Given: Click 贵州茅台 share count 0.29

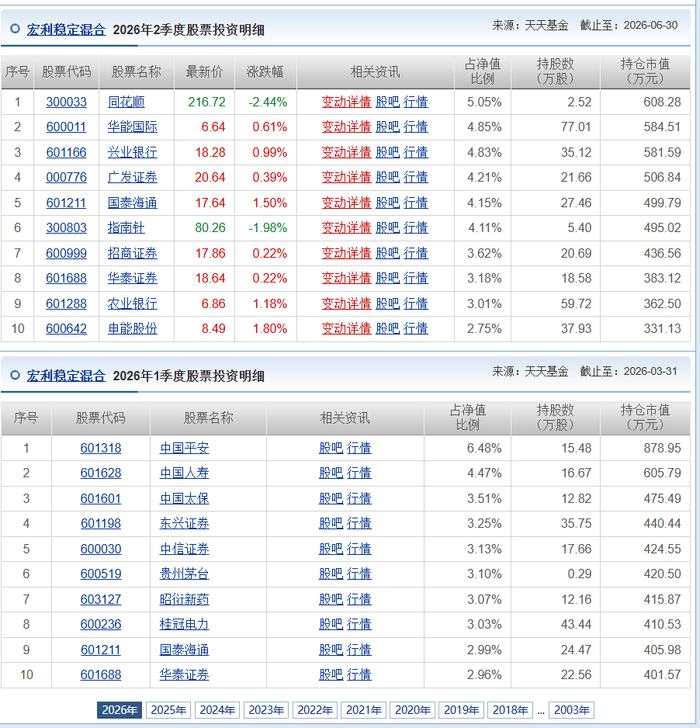Looking at the screenshot, I should (579, 574).
